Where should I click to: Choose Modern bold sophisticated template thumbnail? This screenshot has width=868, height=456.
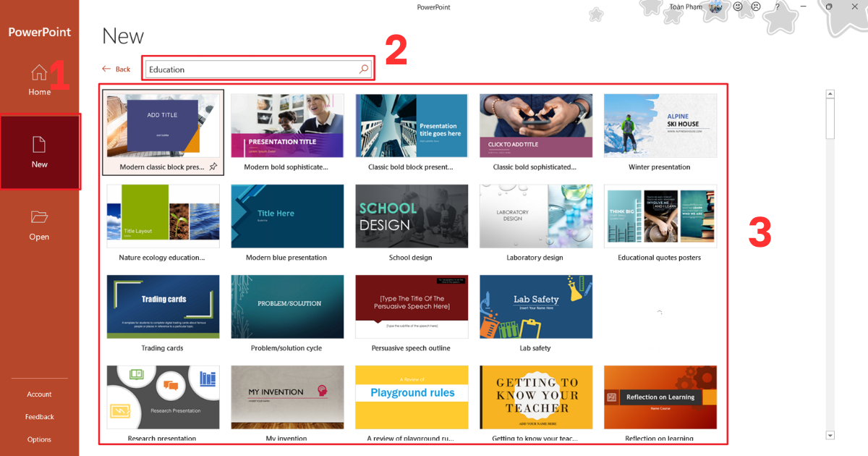tap(287, 126)
